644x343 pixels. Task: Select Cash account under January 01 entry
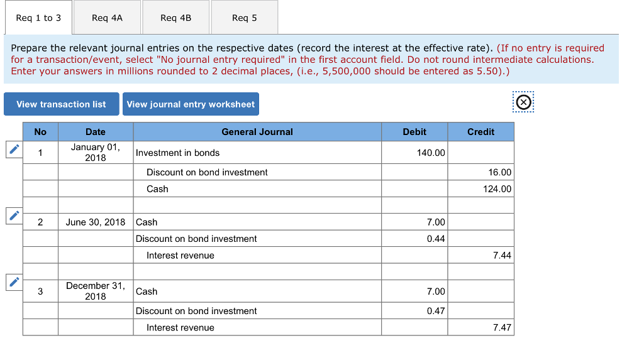click(x=257, y=188)
